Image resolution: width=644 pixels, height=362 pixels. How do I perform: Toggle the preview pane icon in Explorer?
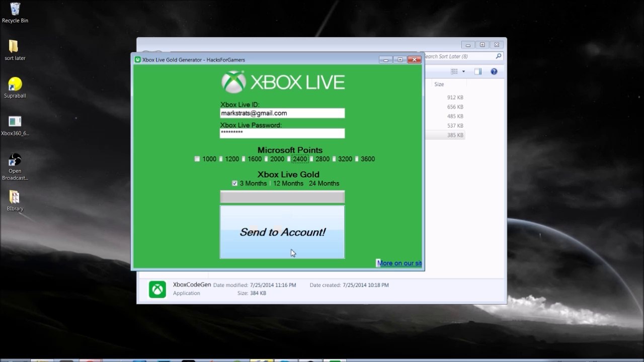[x=478, y=71]
